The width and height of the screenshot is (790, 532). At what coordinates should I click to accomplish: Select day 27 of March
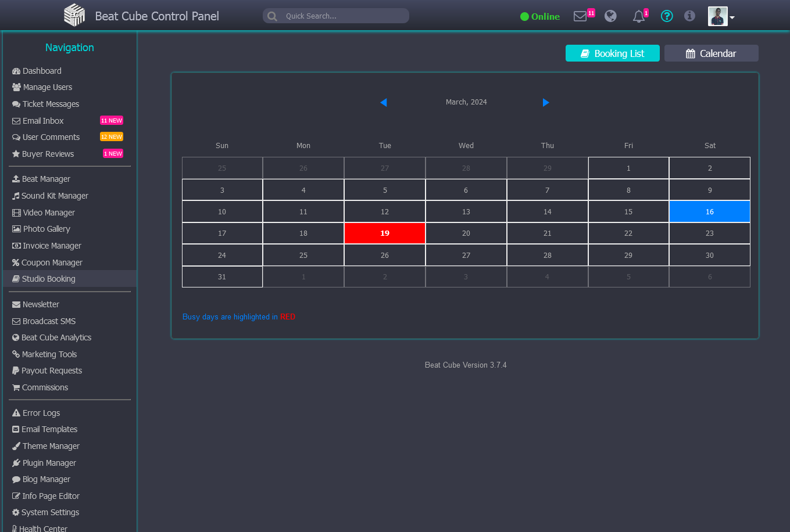(466, 256)
